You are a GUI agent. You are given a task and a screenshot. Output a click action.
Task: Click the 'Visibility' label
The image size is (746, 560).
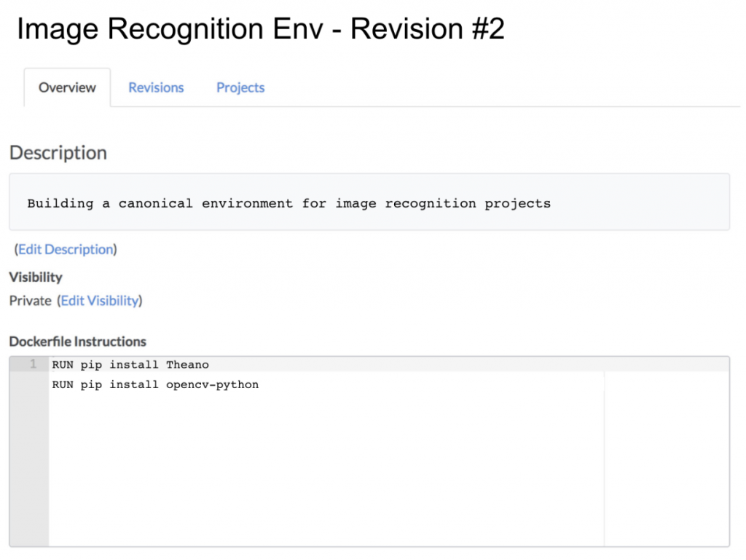point(35,277)
